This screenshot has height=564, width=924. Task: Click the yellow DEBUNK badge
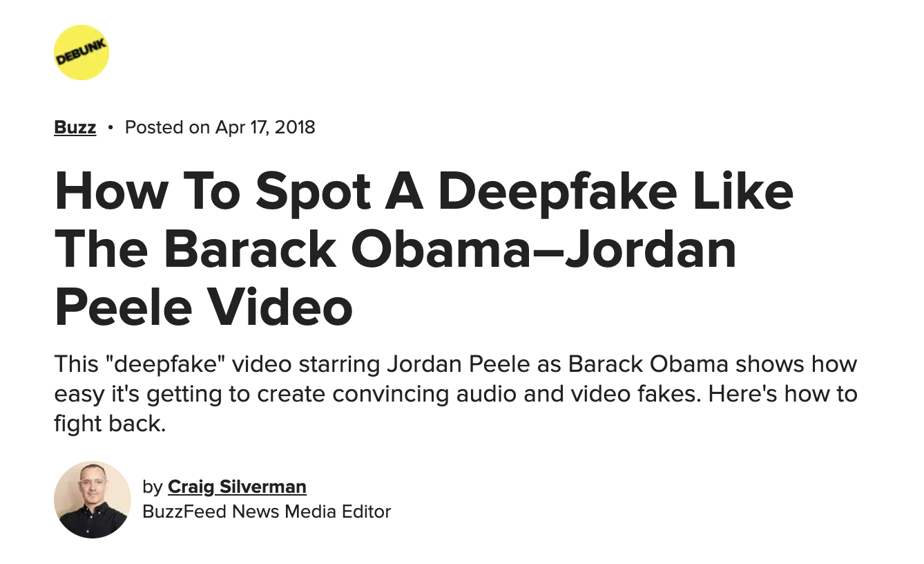81,53
